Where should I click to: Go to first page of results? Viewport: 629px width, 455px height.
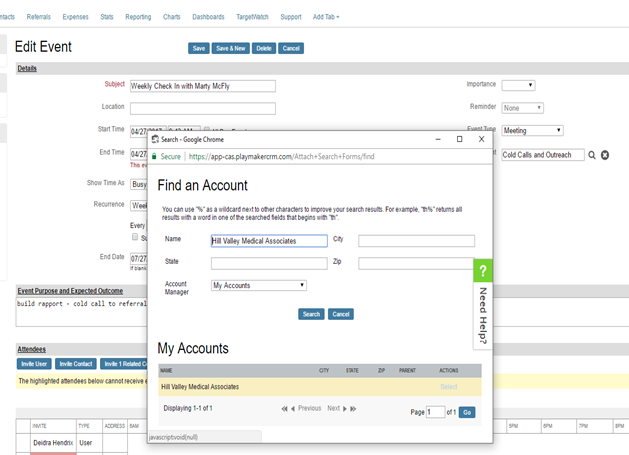coord(284,408)
